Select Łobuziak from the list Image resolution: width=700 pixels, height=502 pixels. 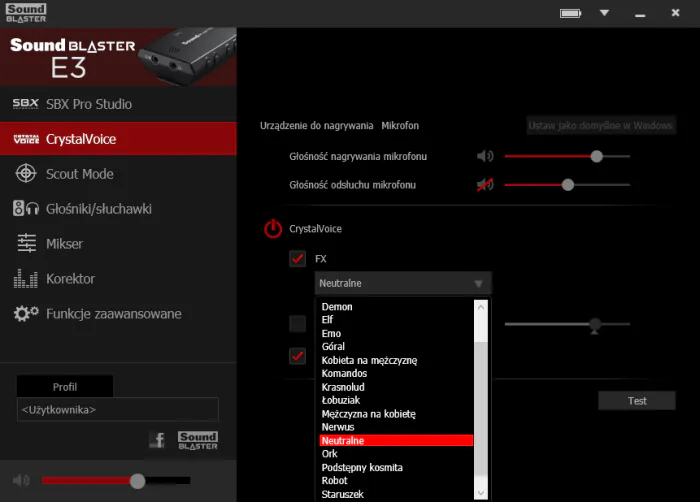(x=341, y=400)
